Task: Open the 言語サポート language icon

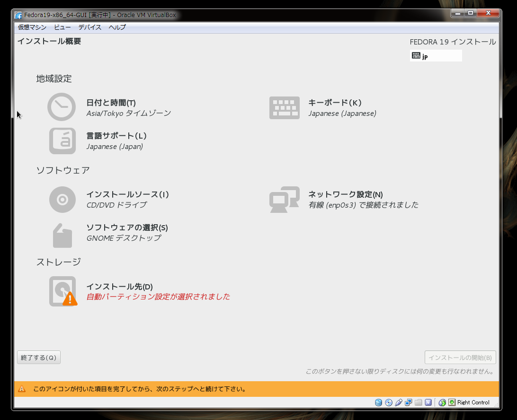Action: pyautogui.click(x=62, y=141)
